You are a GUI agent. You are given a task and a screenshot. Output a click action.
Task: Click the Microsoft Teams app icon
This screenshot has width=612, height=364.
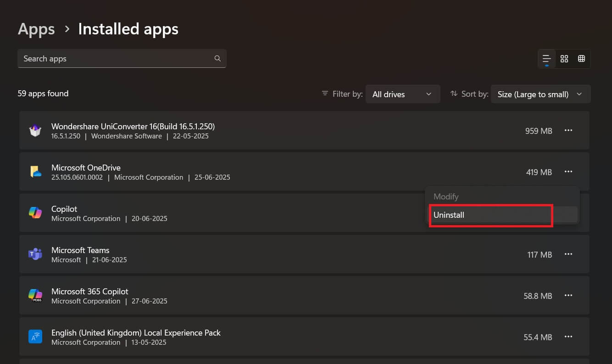[x=35, y=254]
